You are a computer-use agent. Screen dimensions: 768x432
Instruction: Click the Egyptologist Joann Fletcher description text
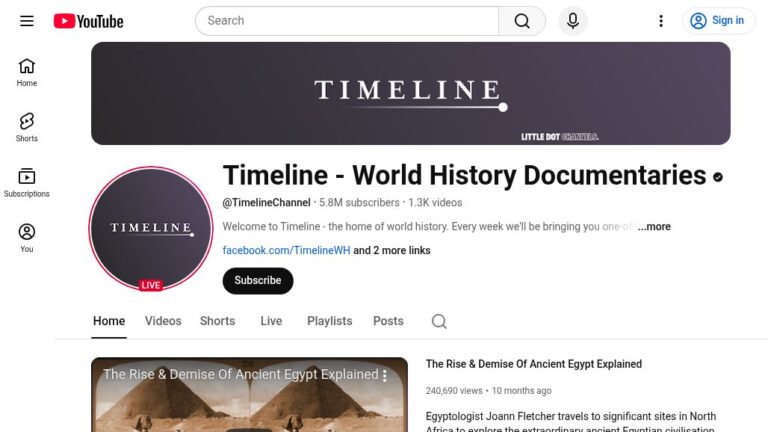tap(571, 421)
